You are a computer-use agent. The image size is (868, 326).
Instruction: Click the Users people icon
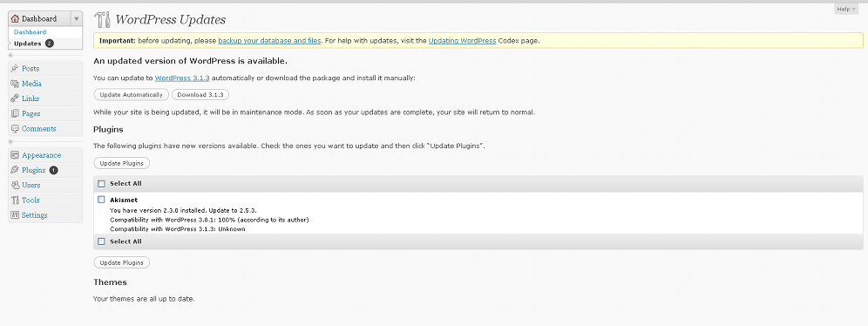click(x=15, y=185)
